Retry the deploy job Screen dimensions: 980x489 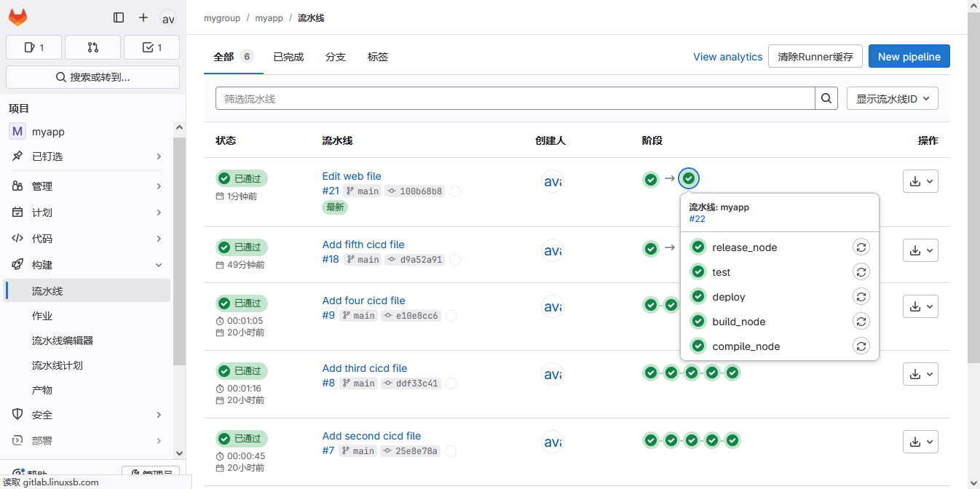[x=861, y=297]
